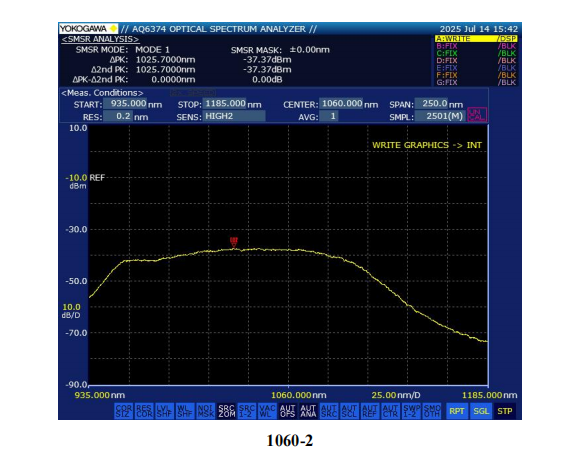
Task: Click the 25.00 nm/D scale label
Action: 396,395
